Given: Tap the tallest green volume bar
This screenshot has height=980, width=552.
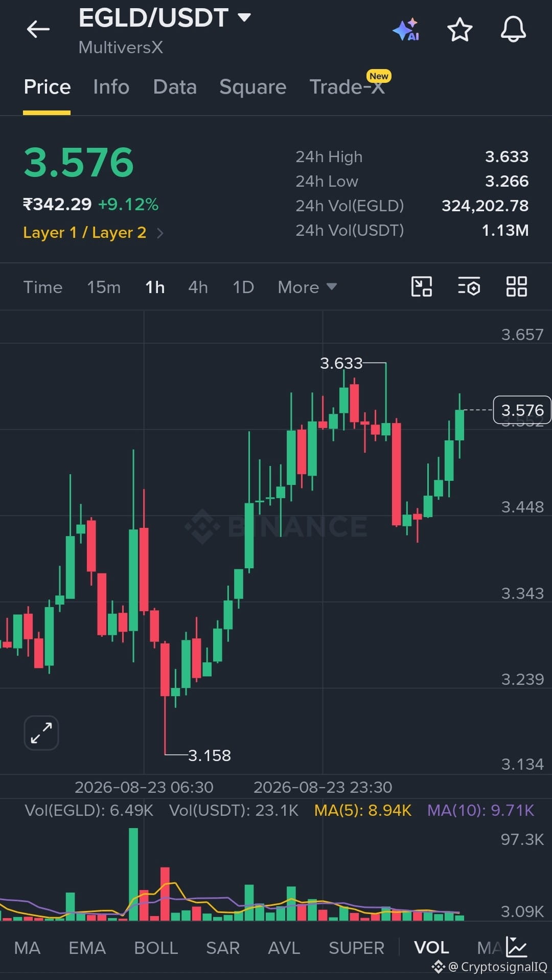Looking at the screenshot, I should click(133, 874).
